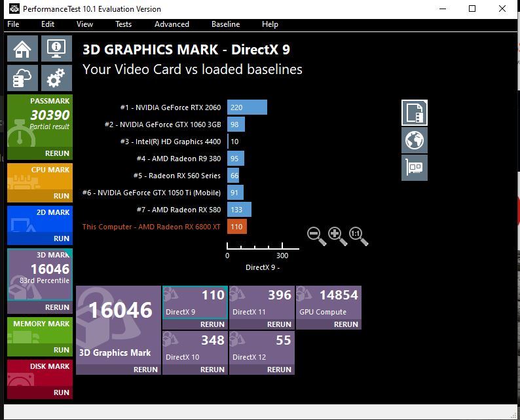520x420 pixels.
Task: Open the View menu
Action: click(85, 24)
